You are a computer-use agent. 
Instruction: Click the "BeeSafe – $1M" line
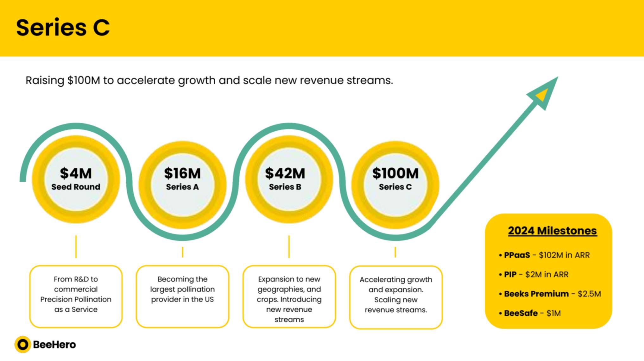[x=530, y=313]
